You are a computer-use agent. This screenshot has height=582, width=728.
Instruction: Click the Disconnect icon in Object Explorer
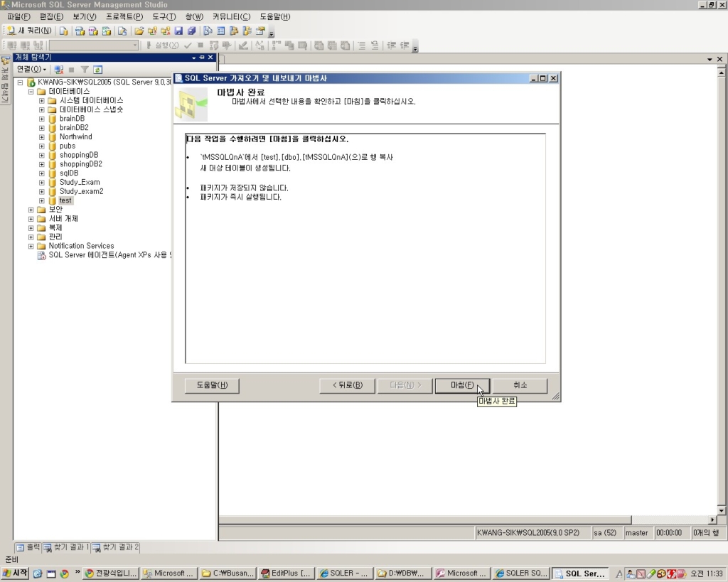point(58,70)
